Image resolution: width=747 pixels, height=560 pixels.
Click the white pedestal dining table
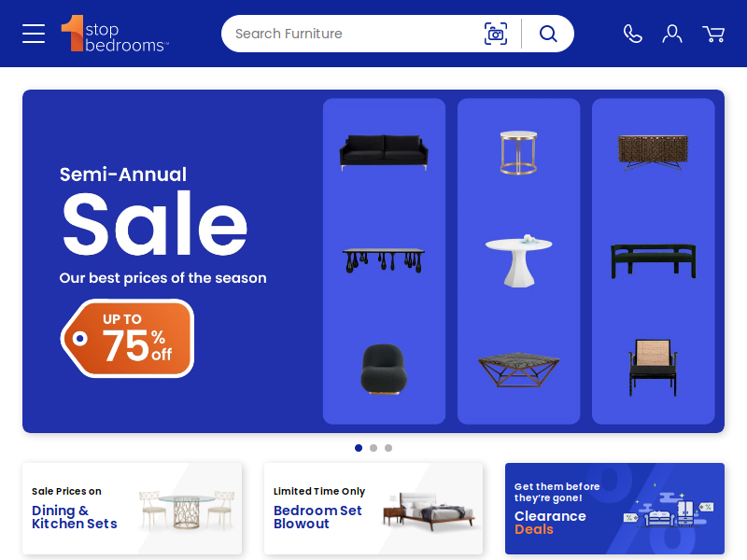(518, 260)
